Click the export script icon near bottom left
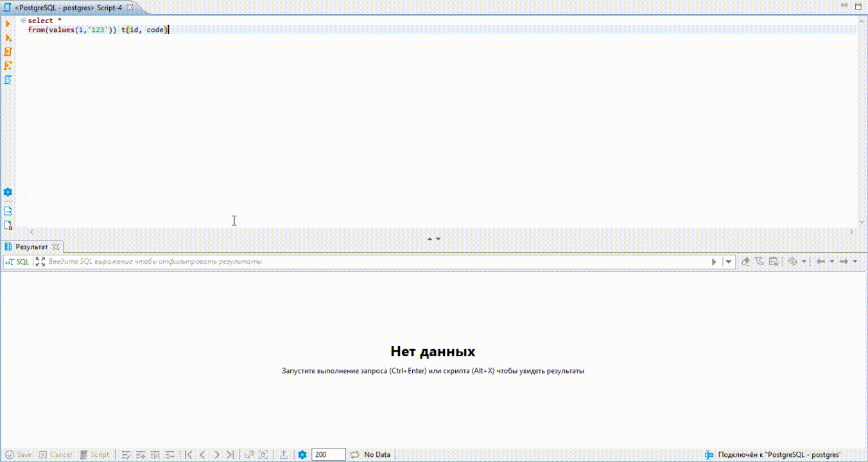 (8, 210)
